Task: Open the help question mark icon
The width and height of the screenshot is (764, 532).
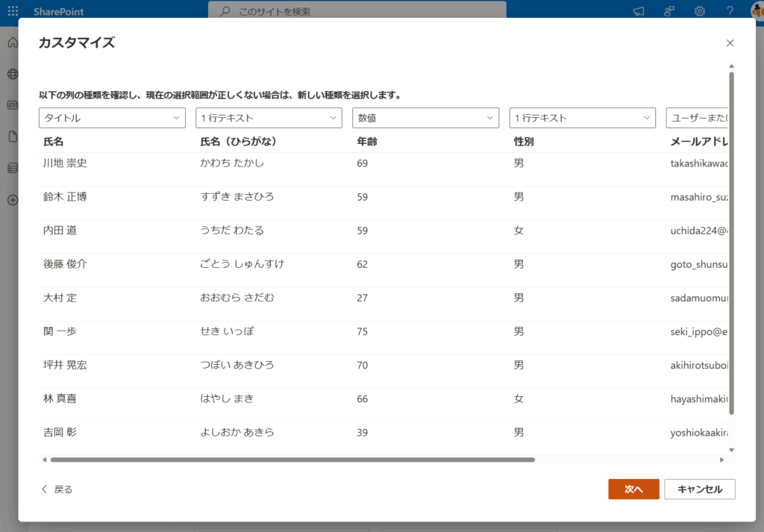Action: click(730, 11)
